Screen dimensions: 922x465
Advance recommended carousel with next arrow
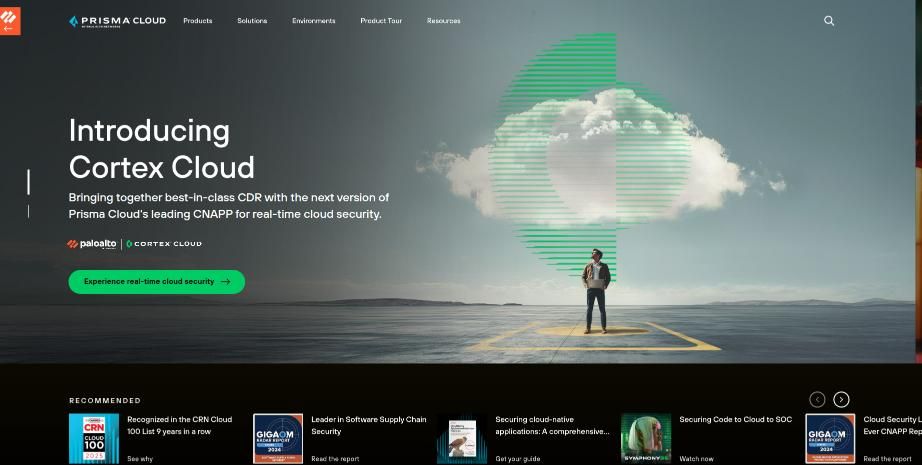(841, 400)
